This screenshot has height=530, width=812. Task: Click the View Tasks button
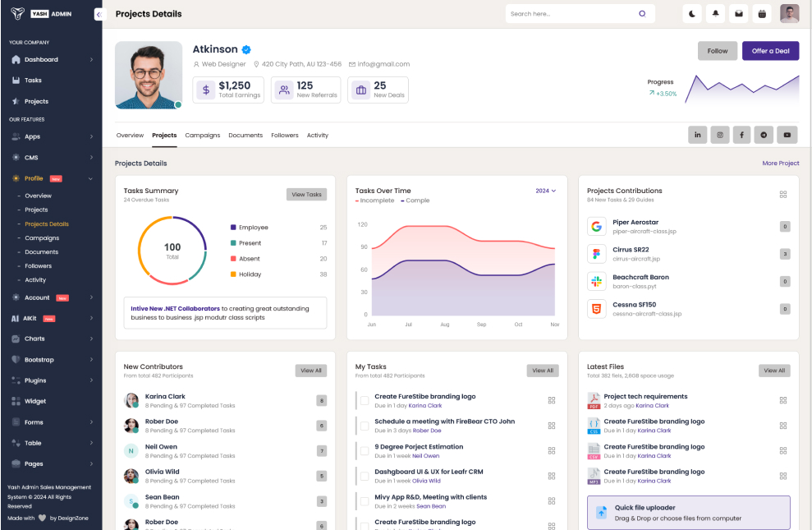pyautogui.click(x=306, y=194)
